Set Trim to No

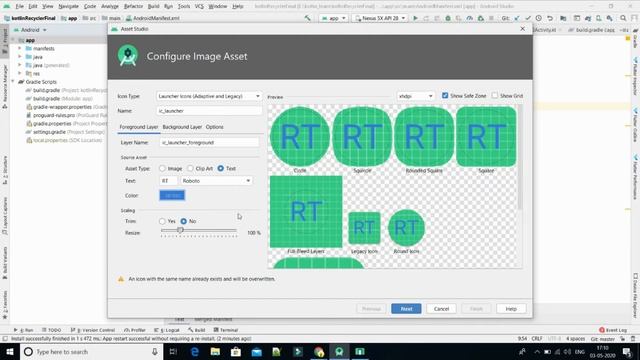(x=184, y=221)
